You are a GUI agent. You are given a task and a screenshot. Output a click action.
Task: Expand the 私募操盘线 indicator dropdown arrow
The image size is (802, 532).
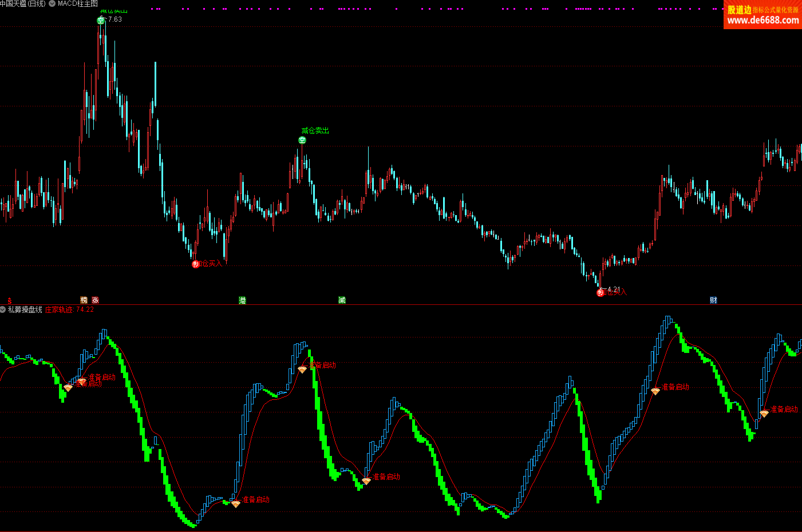tap(3, 309)
